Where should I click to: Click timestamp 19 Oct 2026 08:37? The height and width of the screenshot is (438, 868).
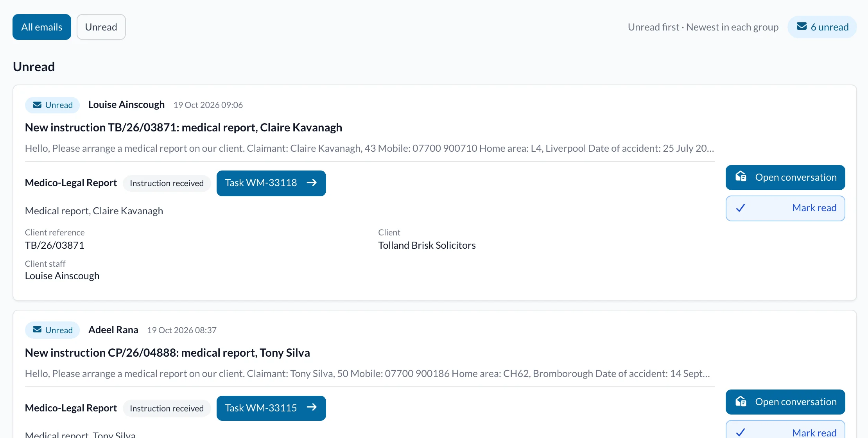click(182, 330)
